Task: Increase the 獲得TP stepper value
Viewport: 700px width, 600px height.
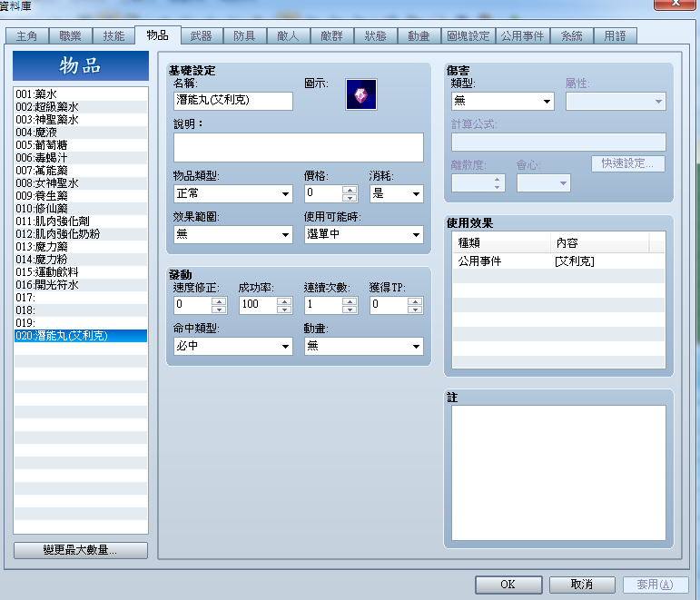Action: (x=415, y=301)
